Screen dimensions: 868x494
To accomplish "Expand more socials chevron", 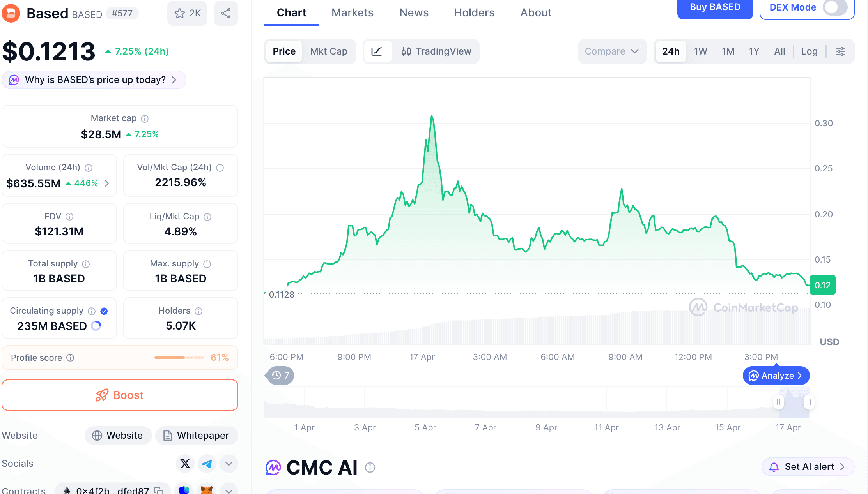I will 229,464.
